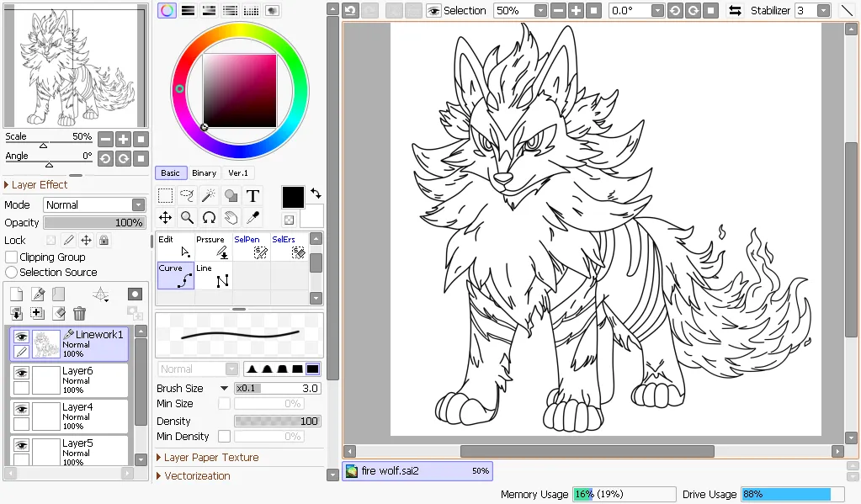The image size is (861, 504).
Task: Select the Move tool
Action: click(165, 217)
